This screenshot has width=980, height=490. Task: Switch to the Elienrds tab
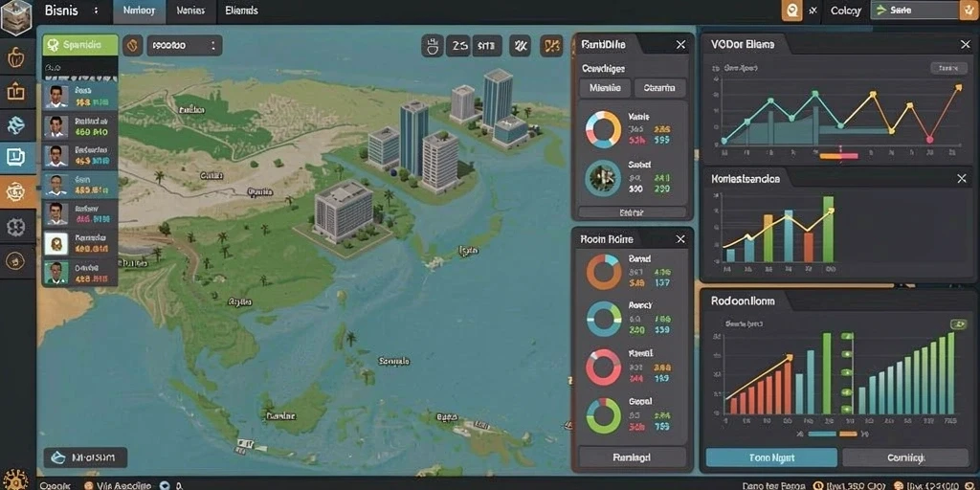pyautogui.click(x=241, y=11)
